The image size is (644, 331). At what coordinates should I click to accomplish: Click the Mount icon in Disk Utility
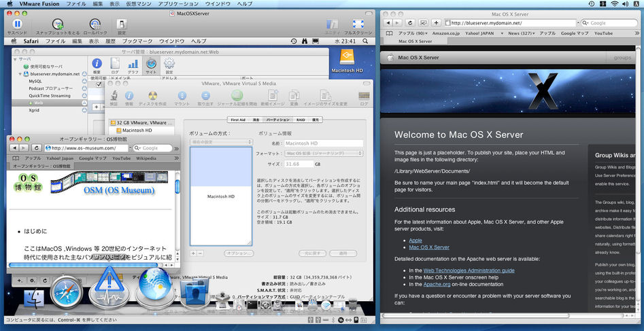(182, 96)
